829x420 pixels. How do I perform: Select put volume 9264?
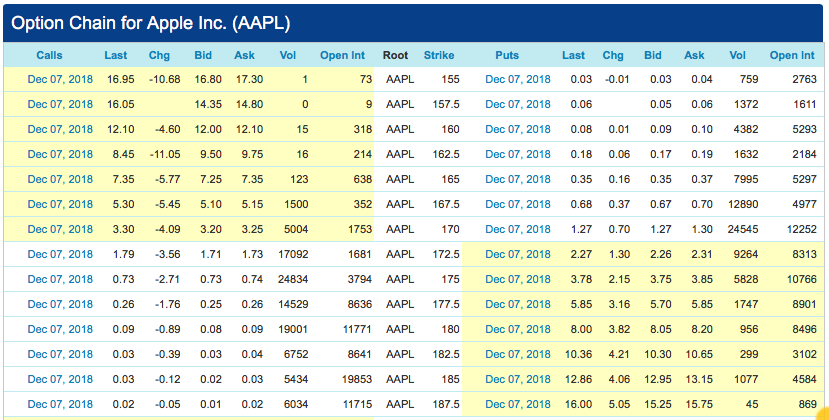[x=746, y=254]
